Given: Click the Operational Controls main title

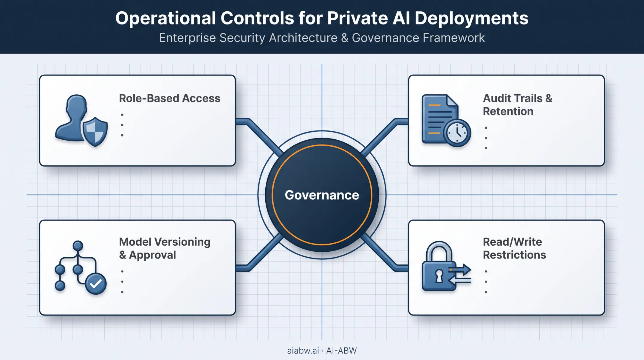Looking at the screenshot, I should [322, 18].
